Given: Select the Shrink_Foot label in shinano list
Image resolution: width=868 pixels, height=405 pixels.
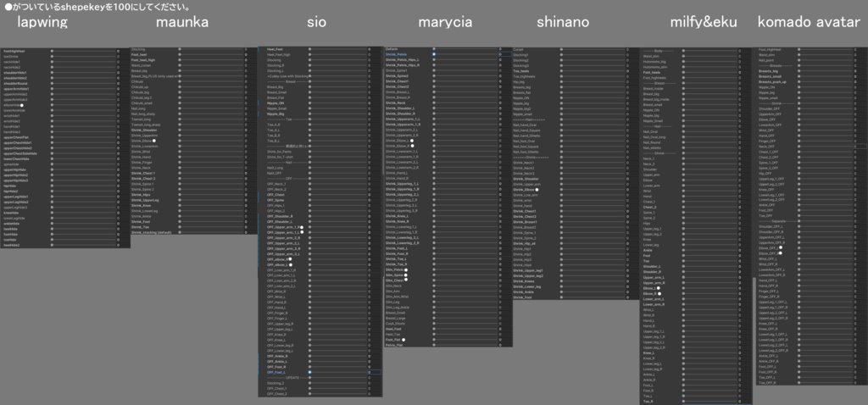Looking at the screenshot, I should tap(521, 297).
